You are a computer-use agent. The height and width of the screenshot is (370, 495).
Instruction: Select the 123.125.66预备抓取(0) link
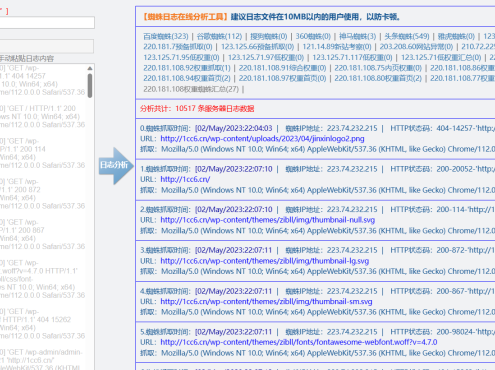[x=257, y=47]
